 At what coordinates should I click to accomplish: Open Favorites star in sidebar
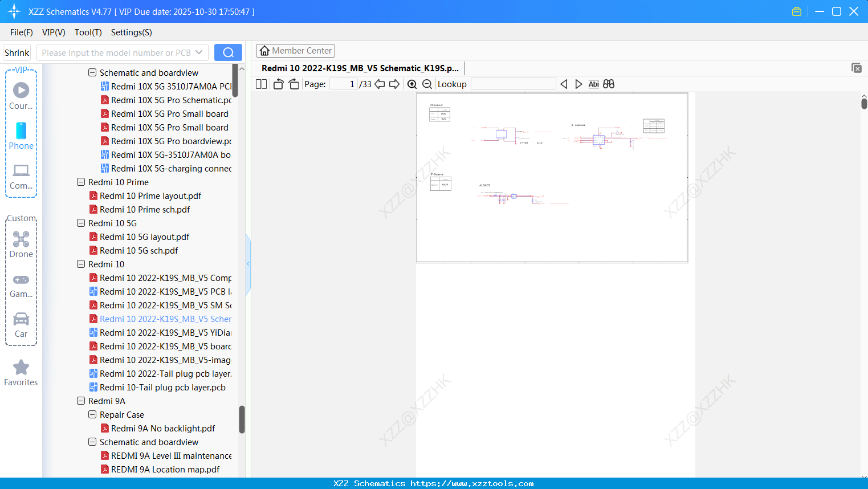coord(21,373)
